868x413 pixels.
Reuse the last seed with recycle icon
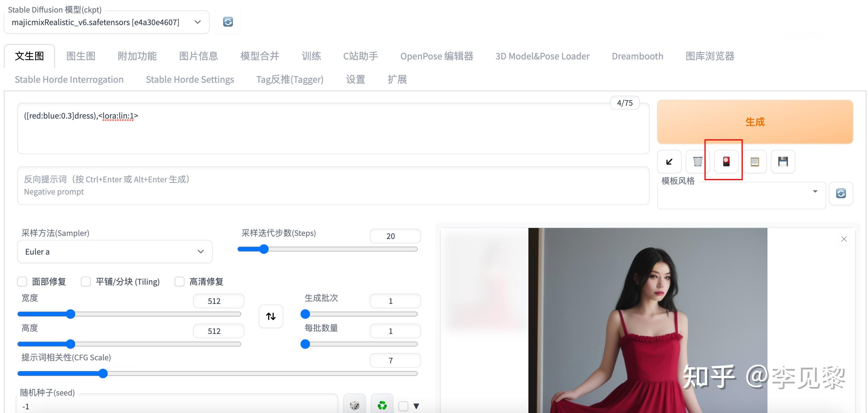point(382,405)
